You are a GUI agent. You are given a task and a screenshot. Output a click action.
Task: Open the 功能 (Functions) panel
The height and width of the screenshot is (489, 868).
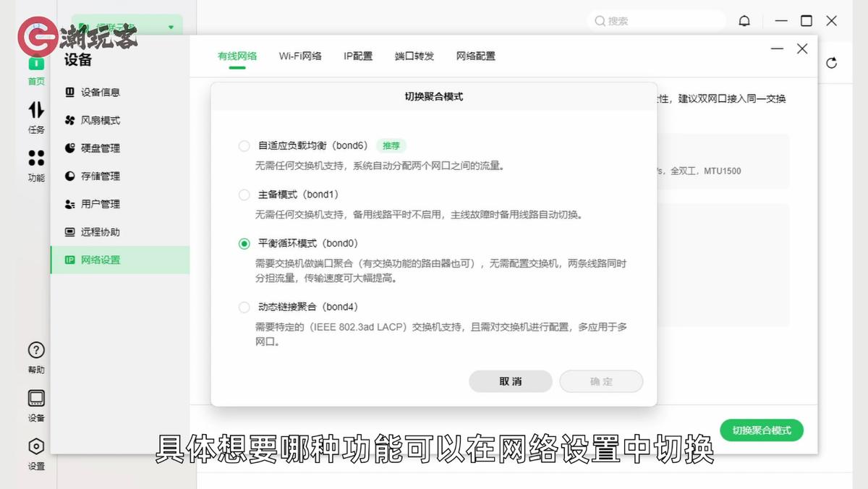(x=35, y=163)
